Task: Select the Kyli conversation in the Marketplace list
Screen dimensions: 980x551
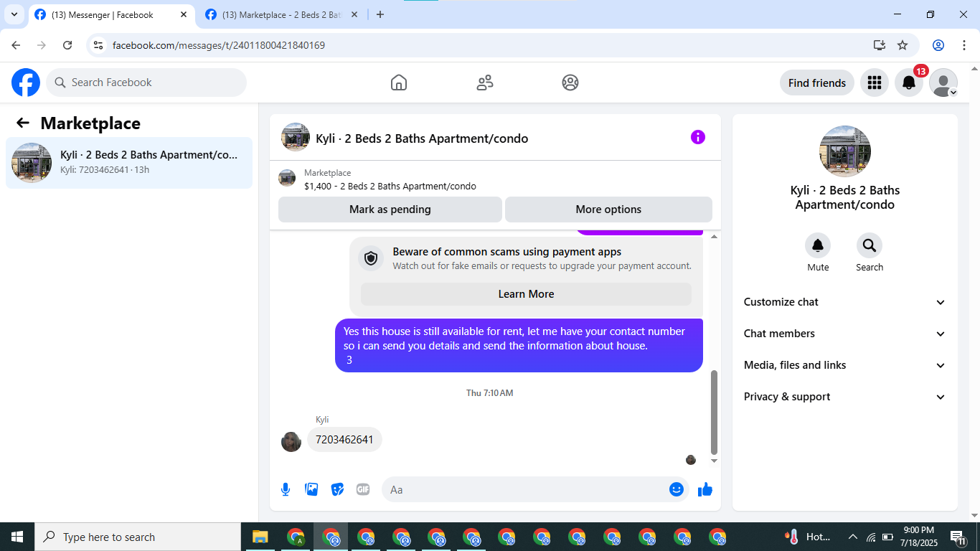Action: click(129, 163)
